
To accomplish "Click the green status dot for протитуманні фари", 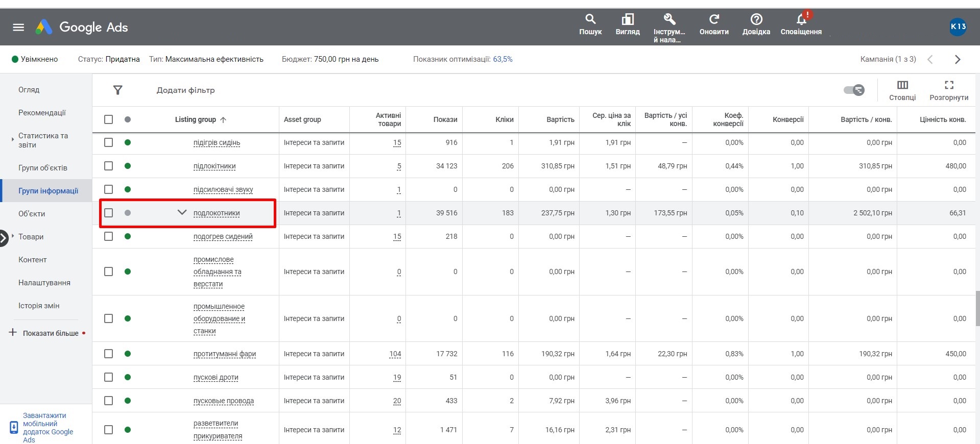I will pyautogui.click(x=128, y=354).
